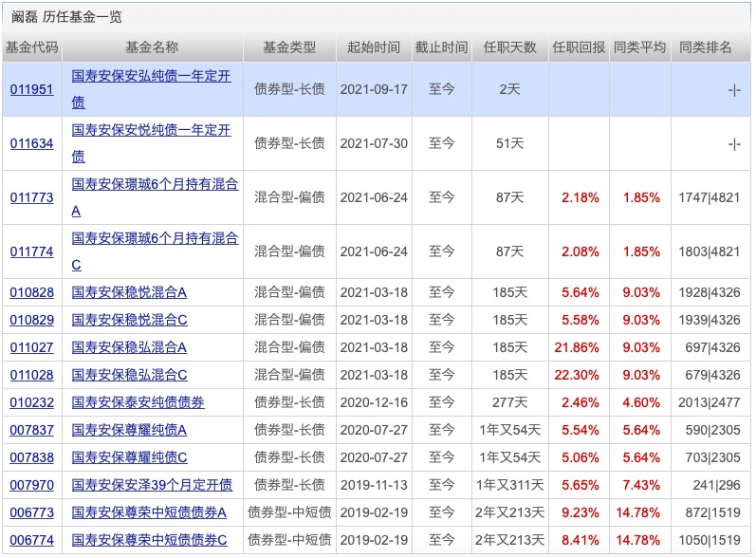Open fund code link 006773
Viewport: 756px width, 558px height.
[x=32, y=512]
